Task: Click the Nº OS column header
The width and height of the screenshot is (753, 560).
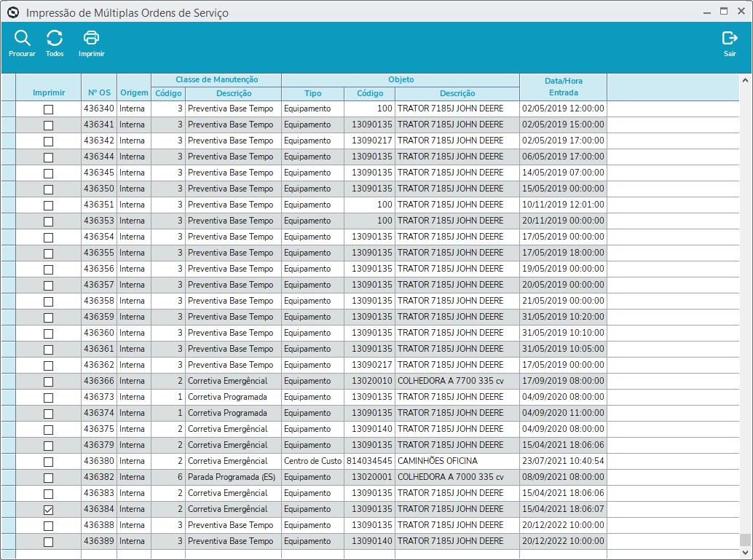Action: click(99, 87)
